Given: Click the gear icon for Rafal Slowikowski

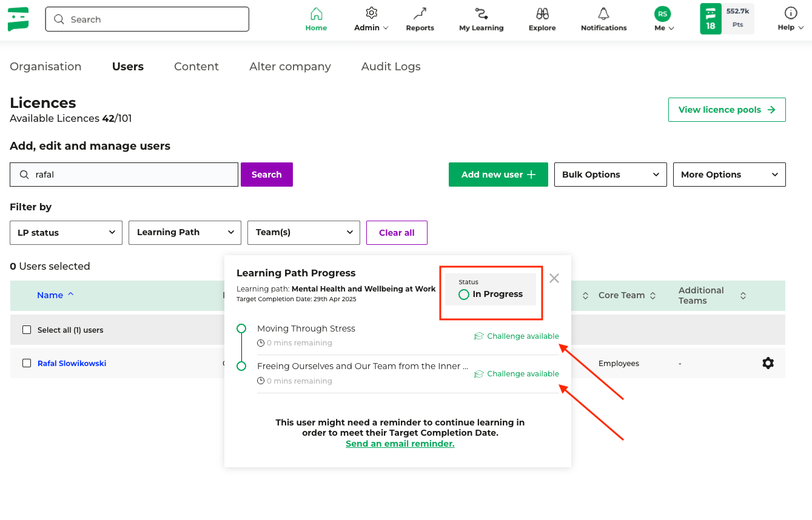Looking at the screenshot, I should point(768,363).
